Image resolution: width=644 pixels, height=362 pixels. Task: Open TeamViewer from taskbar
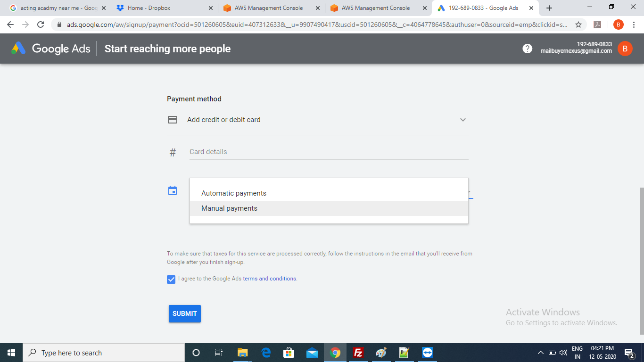point(428,353)
